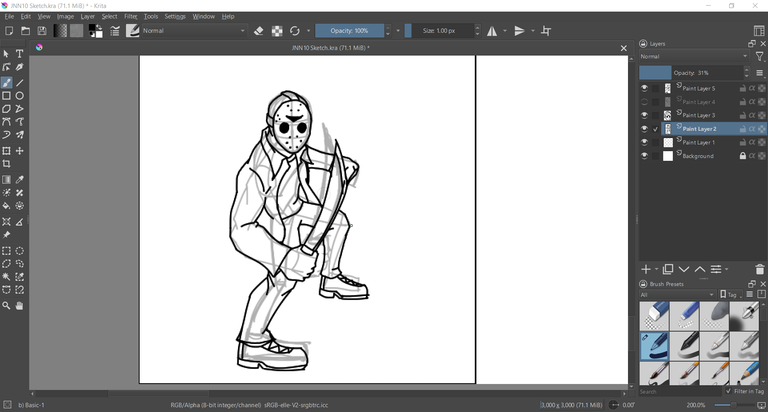Select the Line tool

click(20, 83)
